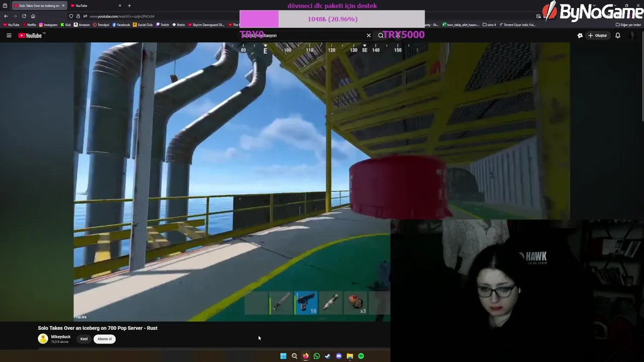Screen dimensions: 644x362
Task: Open Discord from the taskbar
Action: point(339,356)
